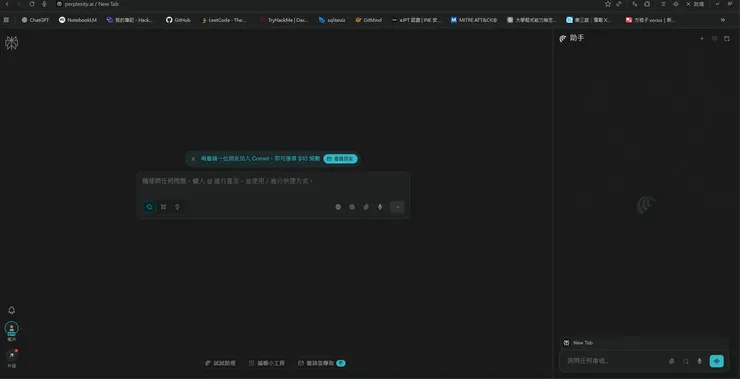
Task: Attach a file using search box paperclip
Action: point(366,207)
